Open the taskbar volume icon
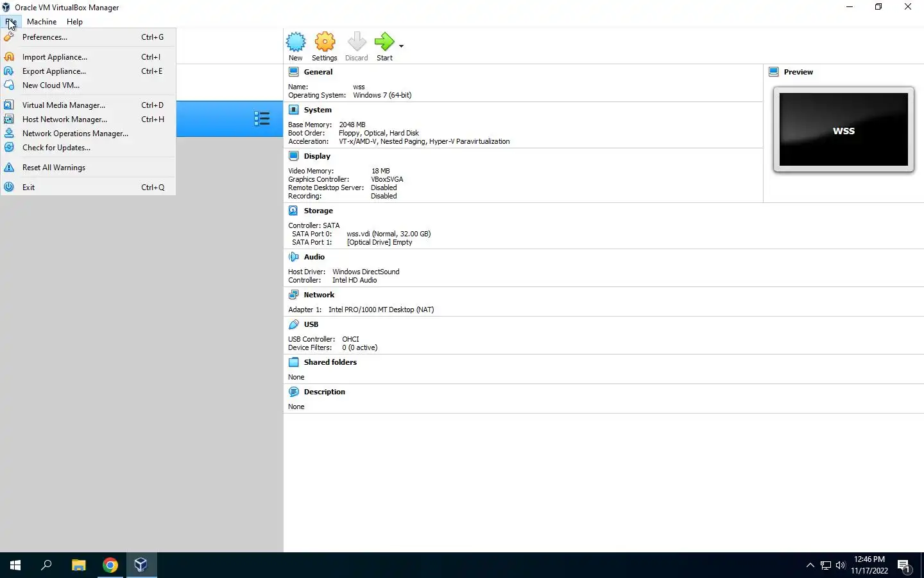This screenshot has width=924, height=578. click(841, 565)
